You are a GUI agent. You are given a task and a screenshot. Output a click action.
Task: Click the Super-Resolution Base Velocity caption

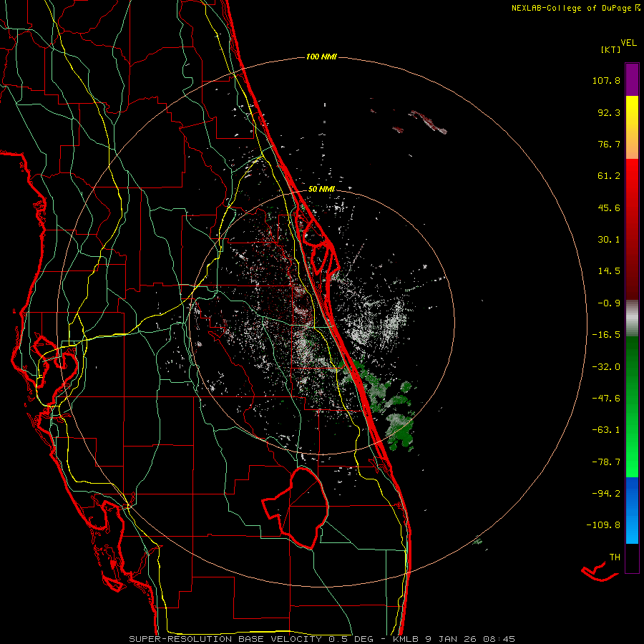coord(321,639)
